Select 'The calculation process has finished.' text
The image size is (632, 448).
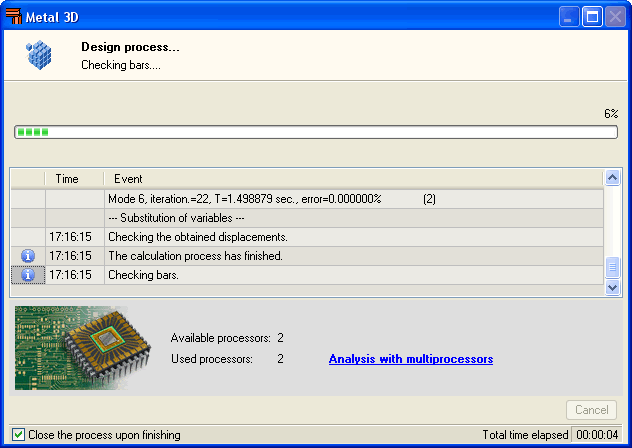coord(195,256)
